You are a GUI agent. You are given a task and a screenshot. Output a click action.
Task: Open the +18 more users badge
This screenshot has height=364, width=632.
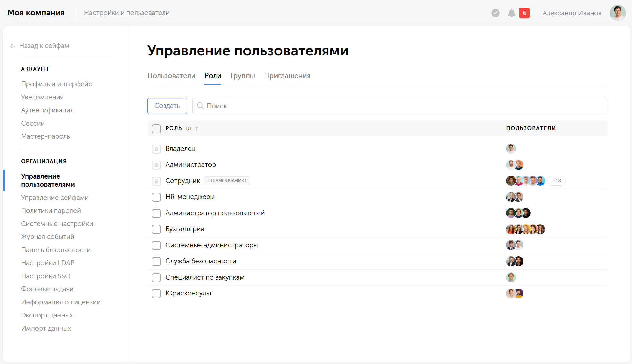557,181
